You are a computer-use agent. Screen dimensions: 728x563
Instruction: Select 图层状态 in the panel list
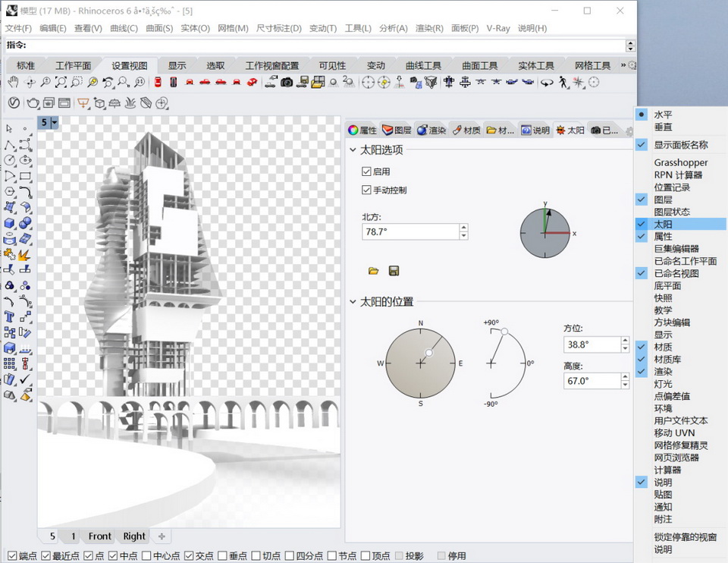click(672, 212)
